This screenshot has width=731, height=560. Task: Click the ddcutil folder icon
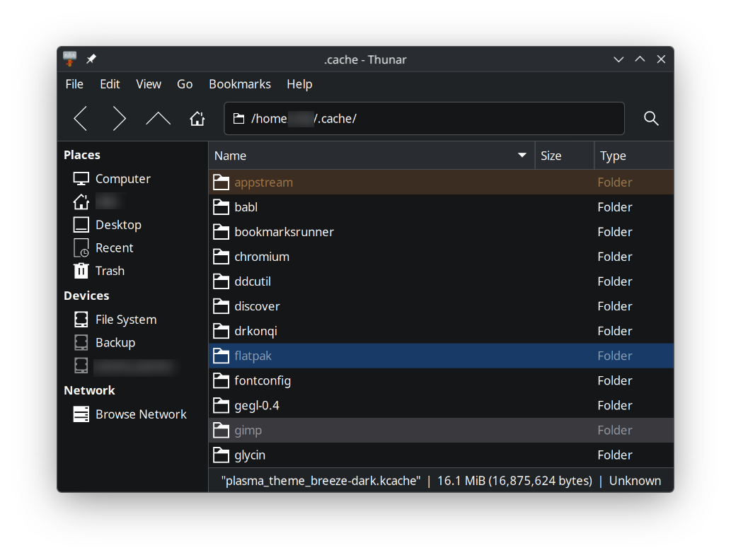point(221,281)
